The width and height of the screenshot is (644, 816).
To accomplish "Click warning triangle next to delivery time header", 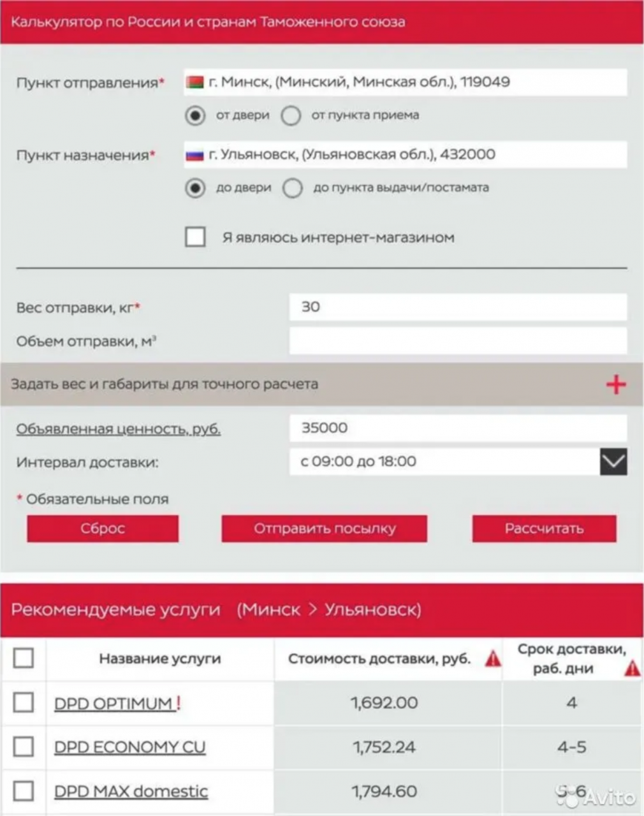I will click(631, 668).
